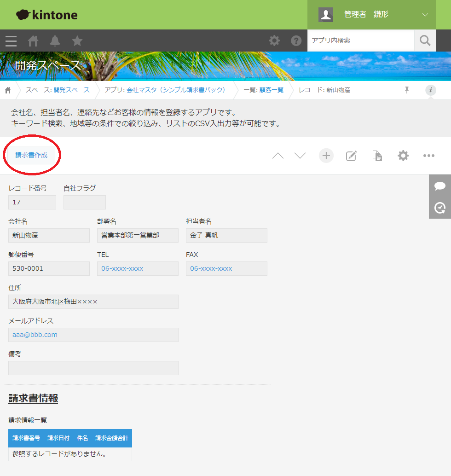
Task: Click the 会社名 value 新山物産
Action: point(25,235)
